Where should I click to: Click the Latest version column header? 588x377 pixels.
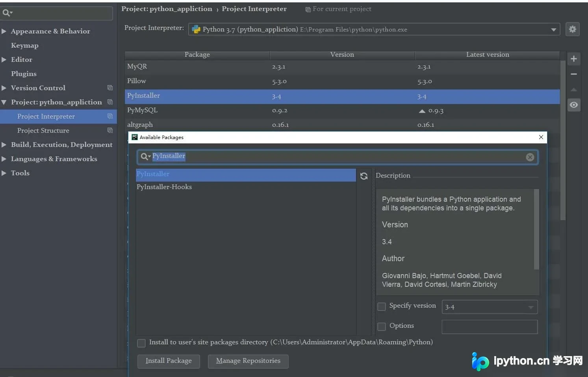488,55
